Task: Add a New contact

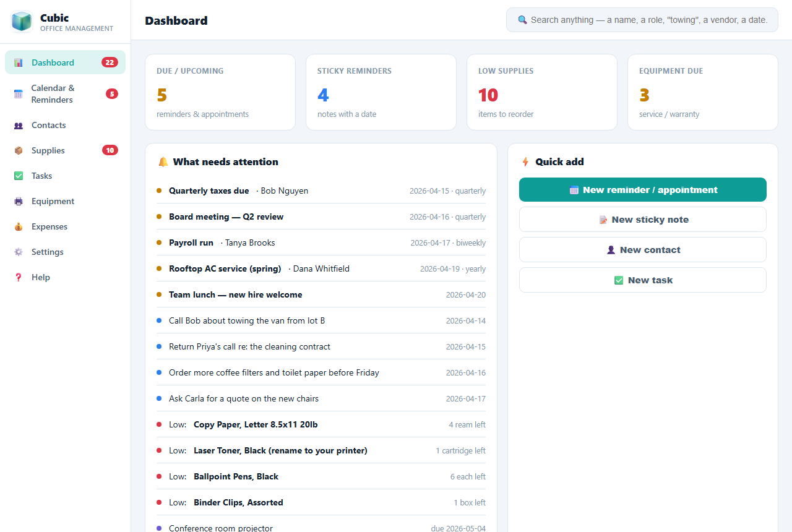Action: tap(643, 250)
